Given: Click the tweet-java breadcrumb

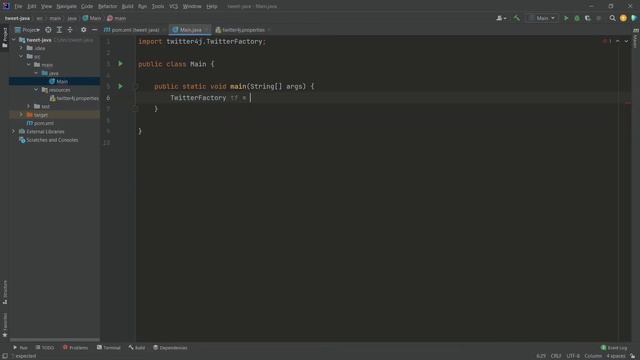Looking at the screenshot, I should (x=17, y=18).
